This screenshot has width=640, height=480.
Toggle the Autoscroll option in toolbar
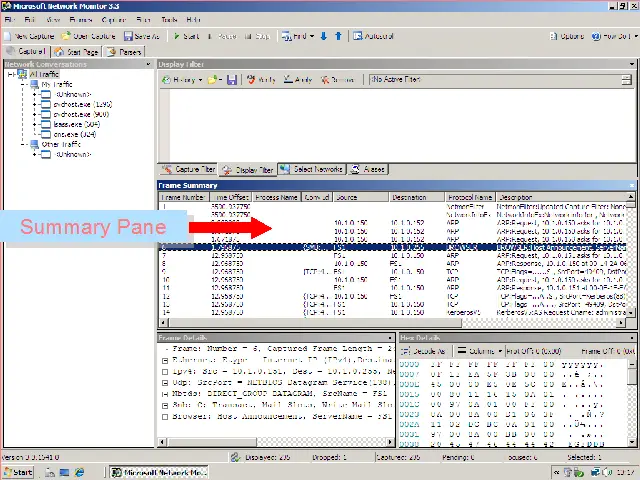point(372,36)
